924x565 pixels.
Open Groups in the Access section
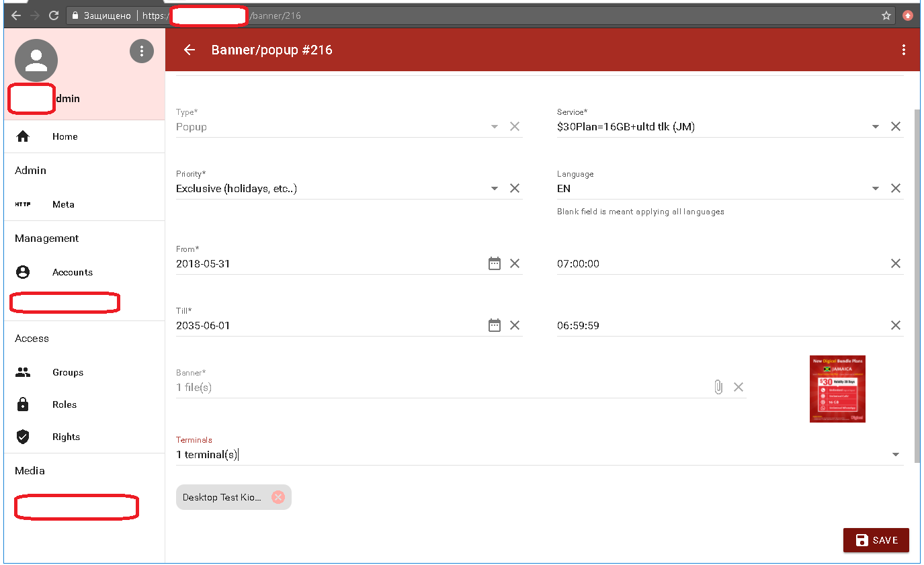[x=68, y=372]
